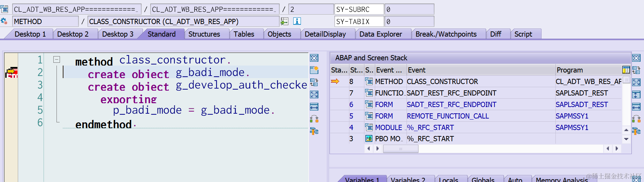Open services of the source code tool
The image size is (644, 182).
(x=314, y=119)
